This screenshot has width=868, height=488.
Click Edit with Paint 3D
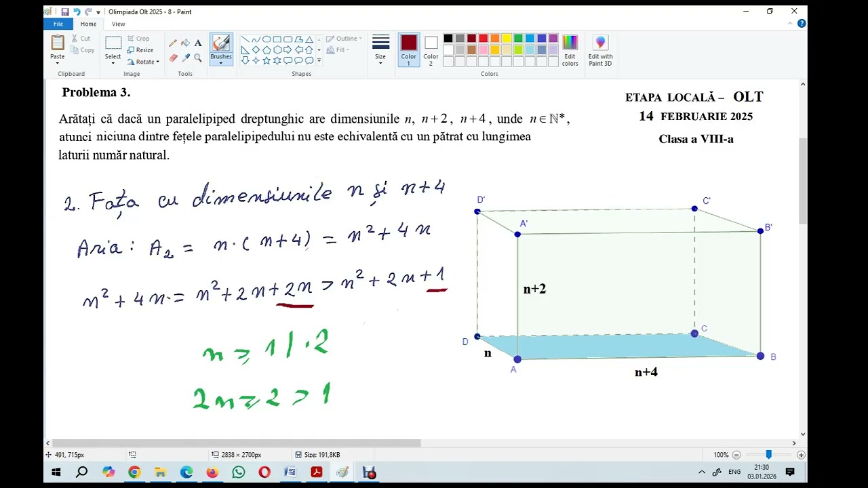tap(600, 51)
